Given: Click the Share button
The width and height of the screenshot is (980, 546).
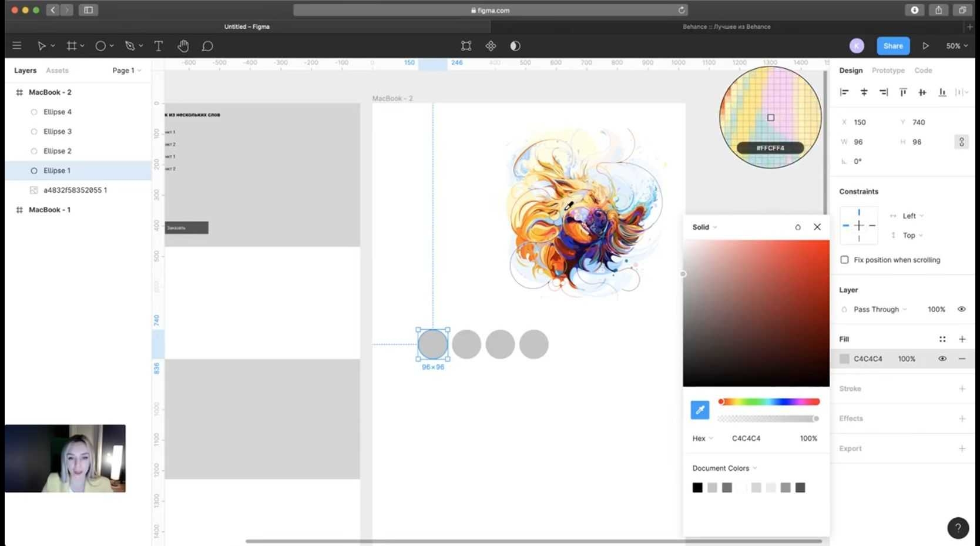Looking at the screenshot, I should coord(893,46).
